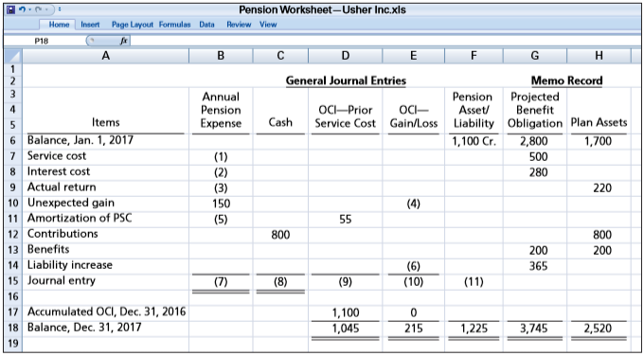This screenshot has height=356, width=644.
Task: Select column E header
Action: (413, 56)
